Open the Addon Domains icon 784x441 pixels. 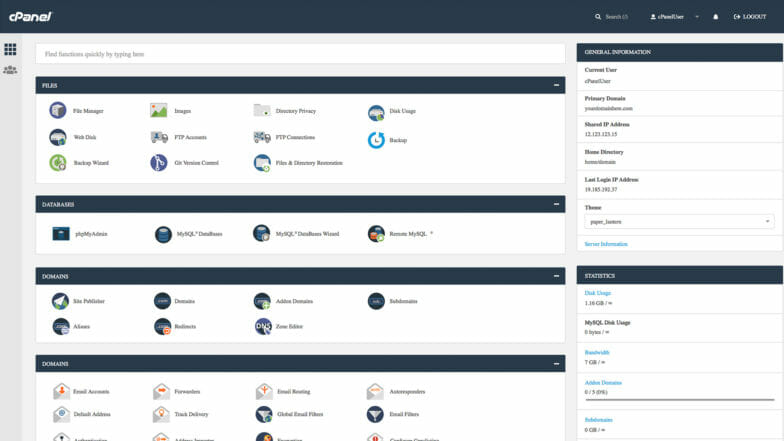(x=262, y=301)
